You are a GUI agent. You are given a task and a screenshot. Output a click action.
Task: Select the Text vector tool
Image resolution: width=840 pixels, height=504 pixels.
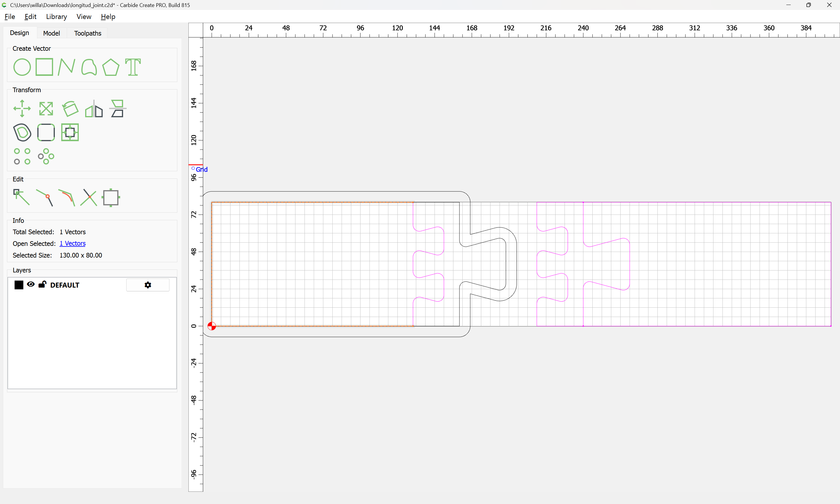(133, 67)
